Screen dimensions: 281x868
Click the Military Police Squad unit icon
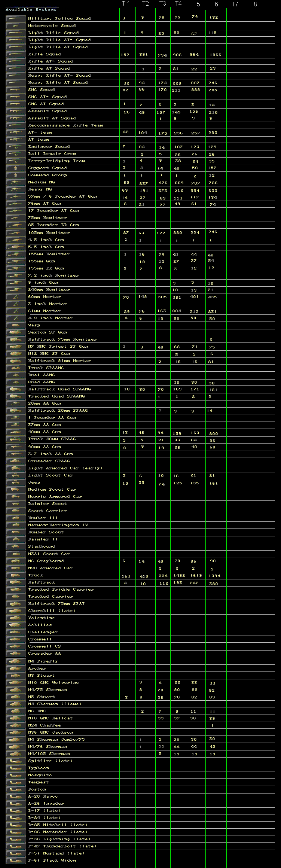pos(16,18)
